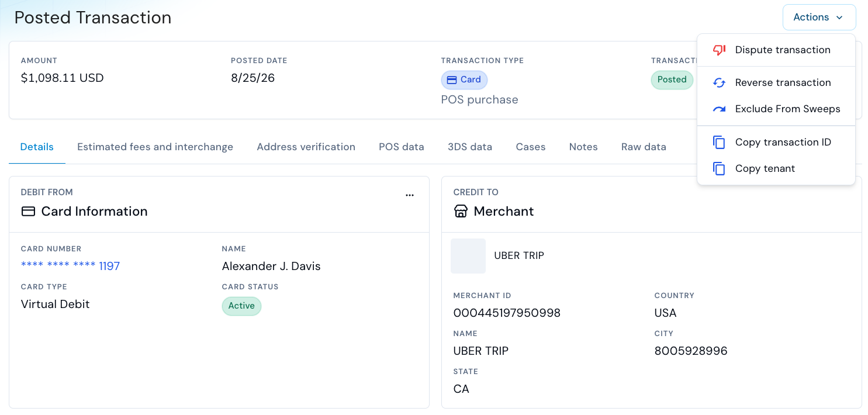This screenshot has width=868, height=415.
Task: Click the country value USA
Action: [666, 313]
